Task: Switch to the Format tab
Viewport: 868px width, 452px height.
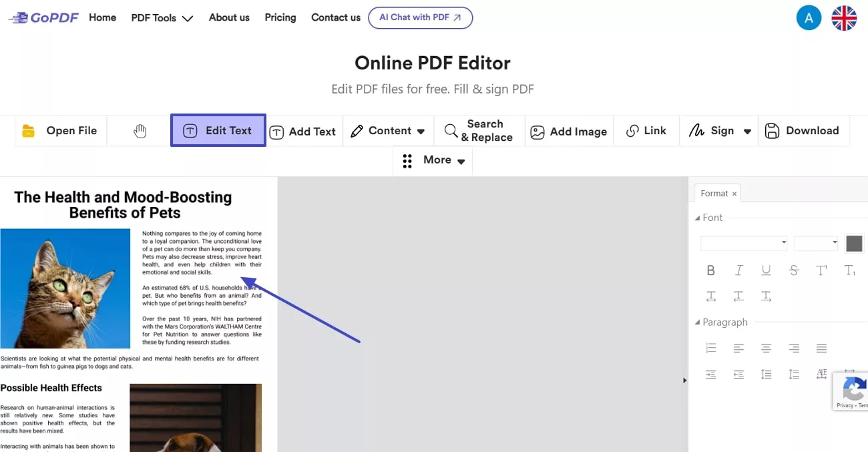Action: tap(713, 193)
